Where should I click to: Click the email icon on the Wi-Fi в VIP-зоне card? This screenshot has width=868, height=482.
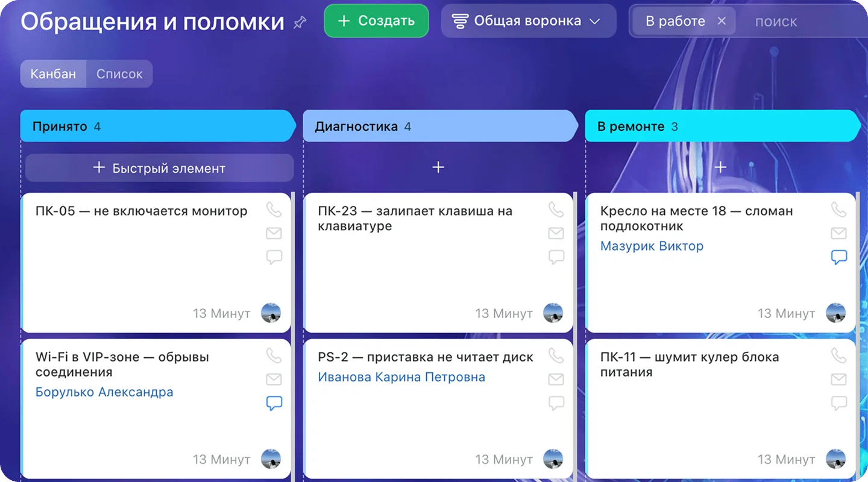click(274, 379)
